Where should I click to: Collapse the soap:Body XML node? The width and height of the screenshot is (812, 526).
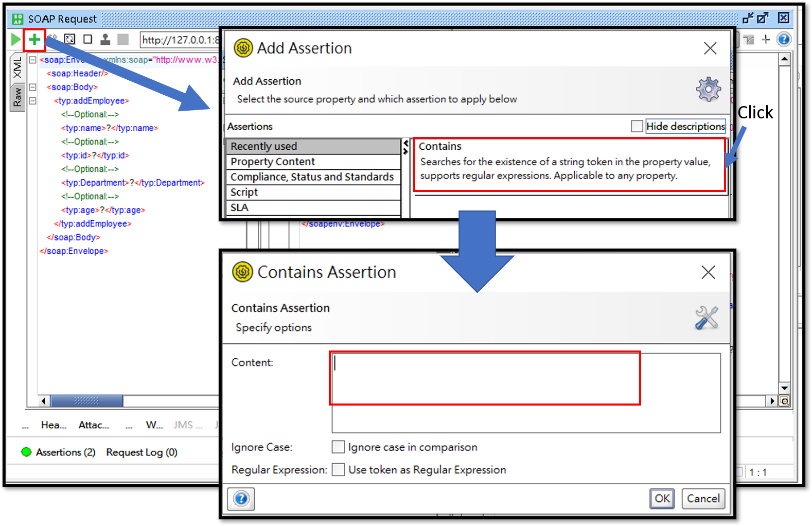(32, 87)
